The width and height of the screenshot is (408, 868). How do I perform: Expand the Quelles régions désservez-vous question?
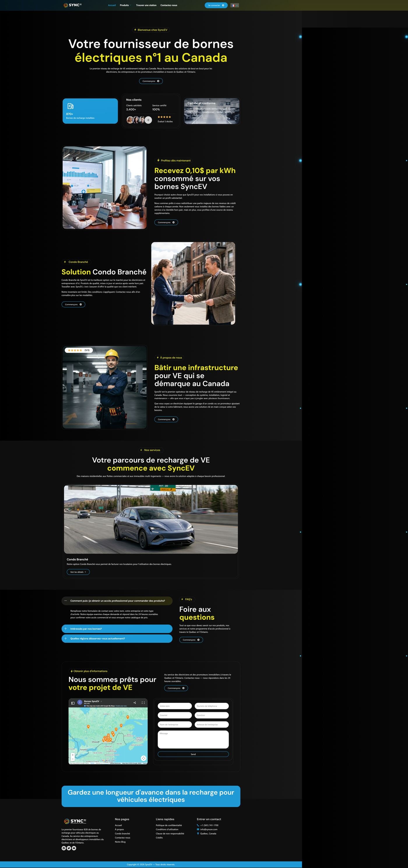117,639
